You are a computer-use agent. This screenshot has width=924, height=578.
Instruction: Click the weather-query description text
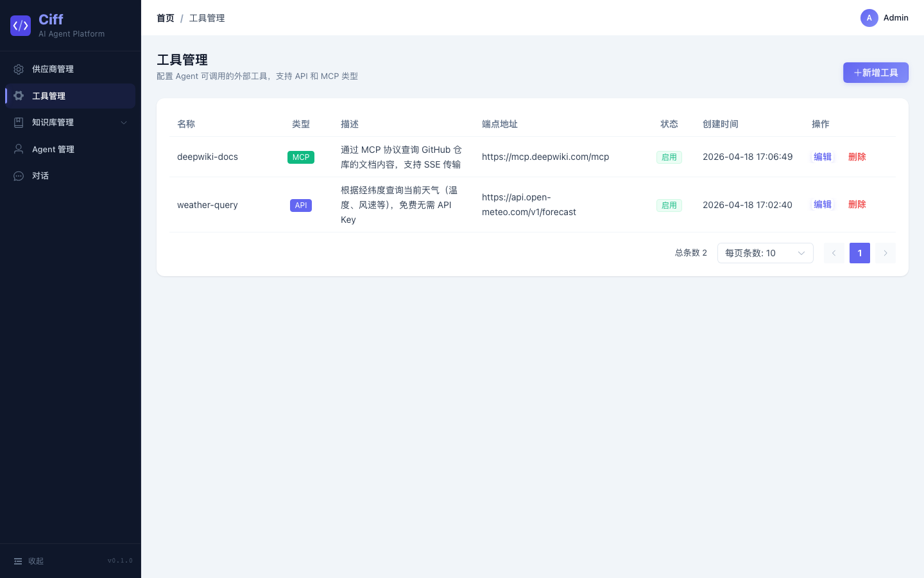[399, 205]
